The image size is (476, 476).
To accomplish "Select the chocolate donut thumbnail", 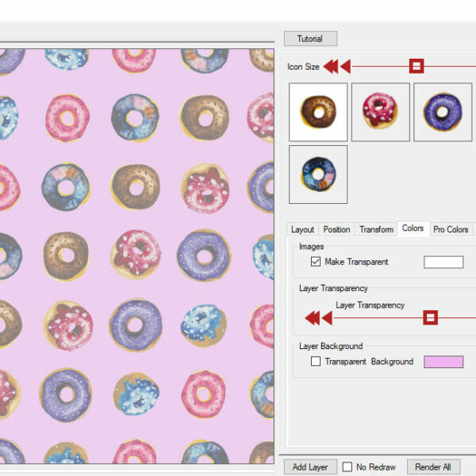I will [x=318, y=112].
